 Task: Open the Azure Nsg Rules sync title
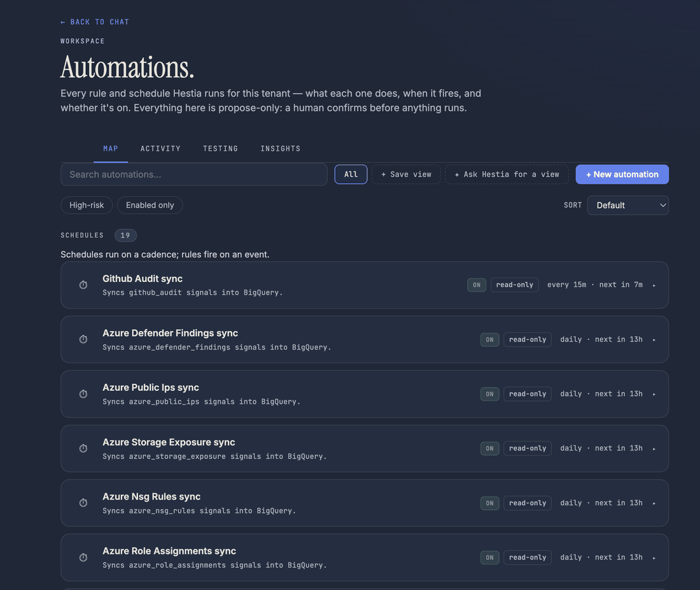tap(151, 496)
